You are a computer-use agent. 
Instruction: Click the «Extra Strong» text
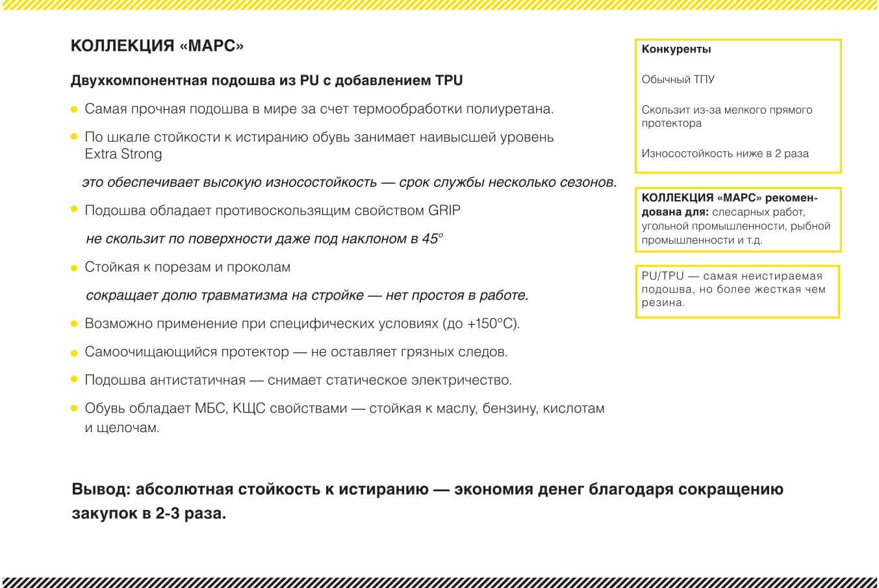pos(123,154)
